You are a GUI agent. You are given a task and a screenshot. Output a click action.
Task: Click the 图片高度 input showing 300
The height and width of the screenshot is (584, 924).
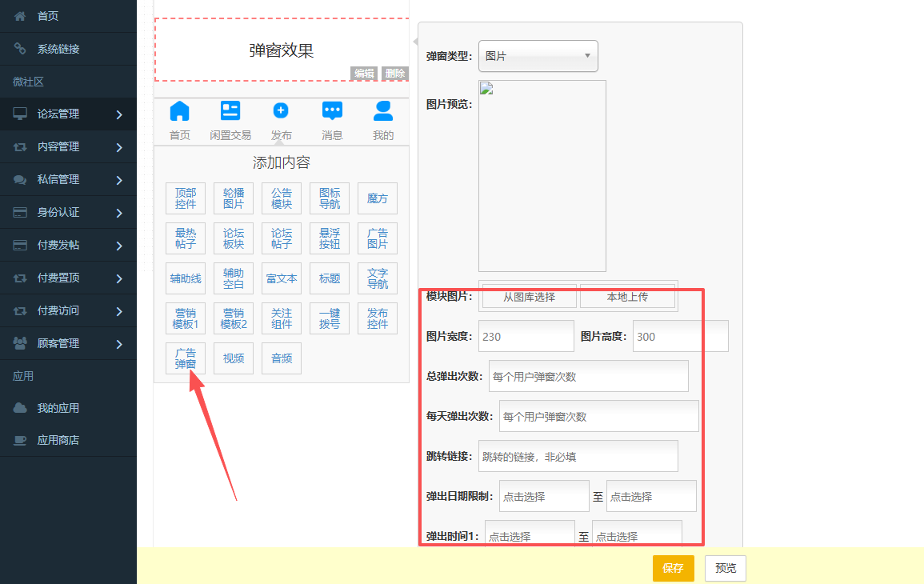click(680, 336)
